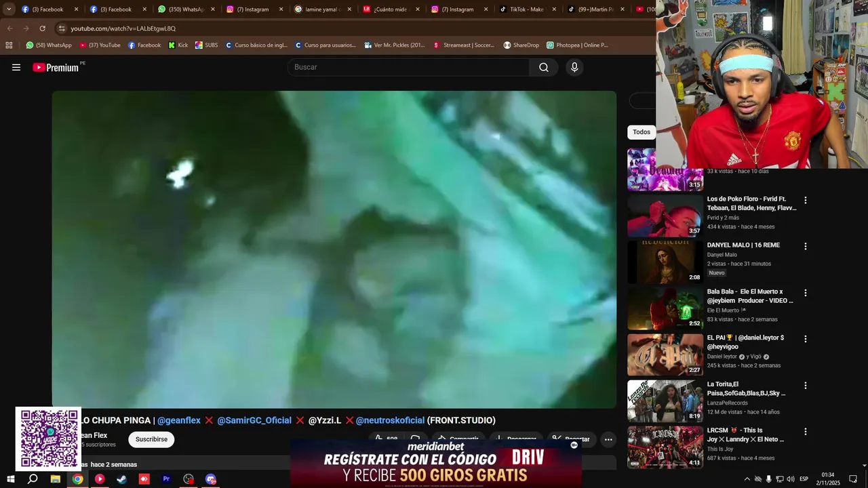Screen dimensions: 868x488
Task: Open the @neutroskoficial channel mention
Action: click(x=390, y=420)
